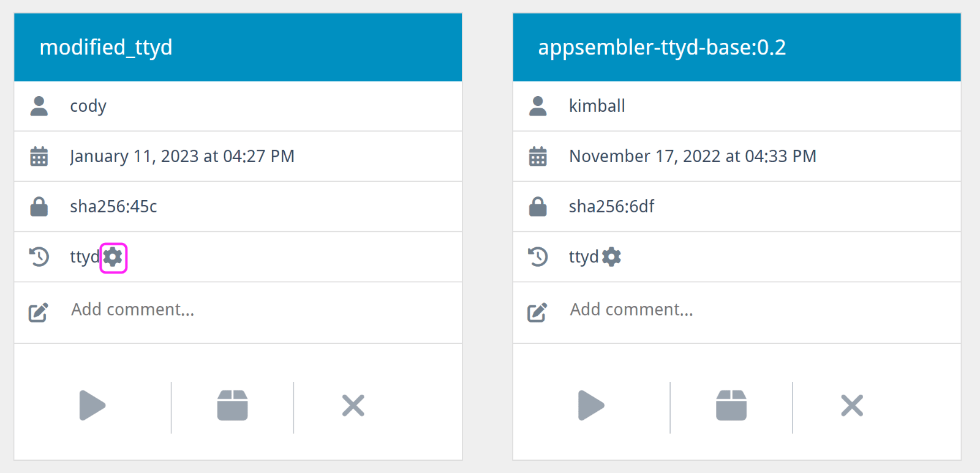Open the calendar icon on the modified_ttyd card
The height and width of the screenshot is (473, 980).
pyautogui.click(x=39, y=156)
